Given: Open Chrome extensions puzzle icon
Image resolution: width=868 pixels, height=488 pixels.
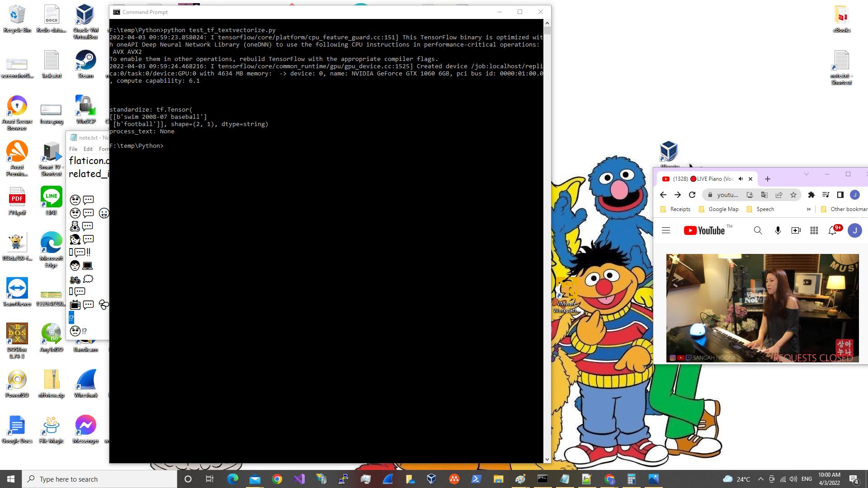Looking at the screenshot, I should pos(811,195).
